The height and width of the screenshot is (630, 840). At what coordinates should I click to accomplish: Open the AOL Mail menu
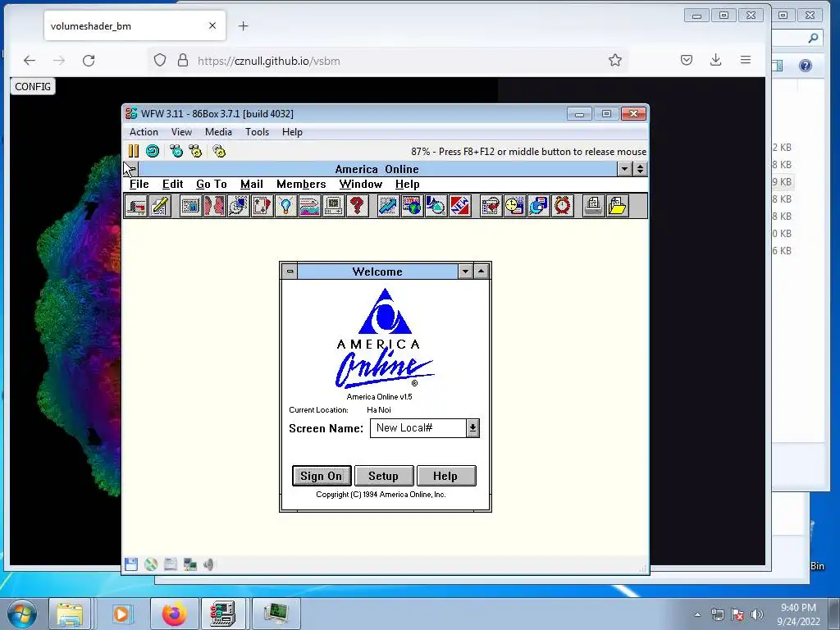tap(252, 185)
